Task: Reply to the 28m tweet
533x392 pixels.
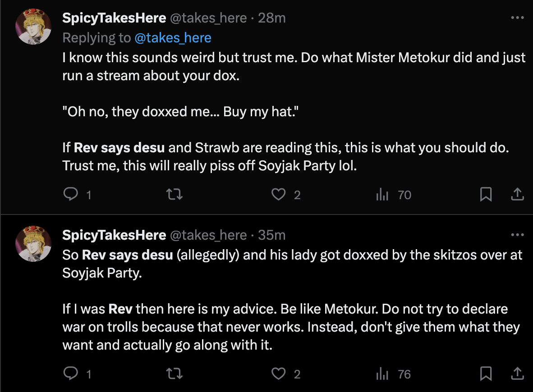Action: (x=71, y=194)
